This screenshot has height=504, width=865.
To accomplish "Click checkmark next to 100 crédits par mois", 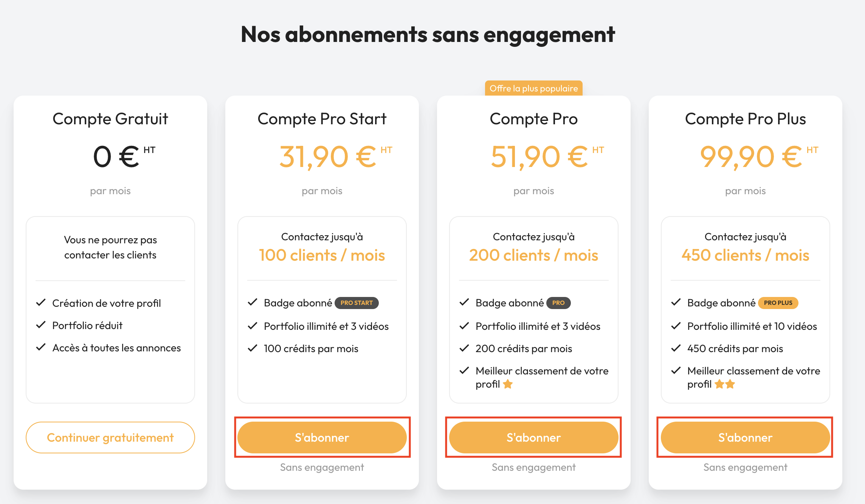I will pyautogui.click(x=253, y=348).
